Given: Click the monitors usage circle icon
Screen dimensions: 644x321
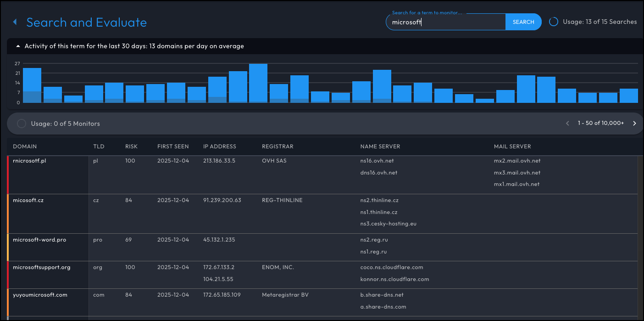Looking at the screenshot, I should [x=21, y=124].
